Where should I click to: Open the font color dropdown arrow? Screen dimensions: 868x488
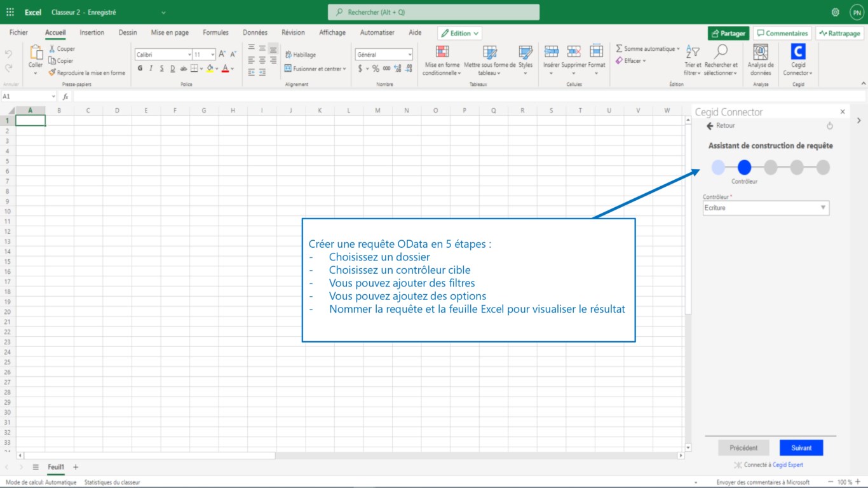pos(233,69)
